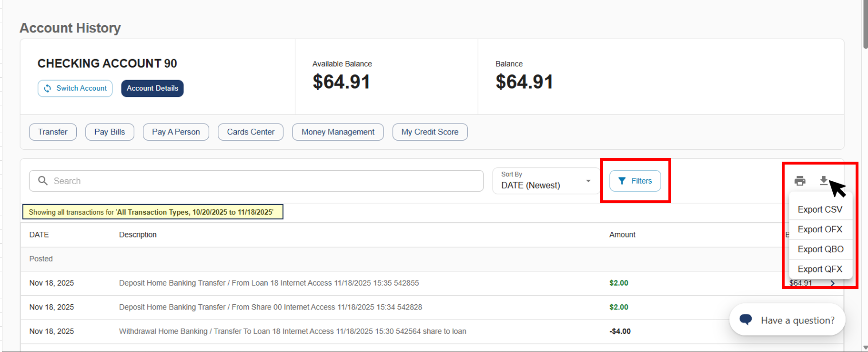Click the Switch Account button
Image resolution: width=868 pixels, height=352 pixels.
click(x=75, y=88)
